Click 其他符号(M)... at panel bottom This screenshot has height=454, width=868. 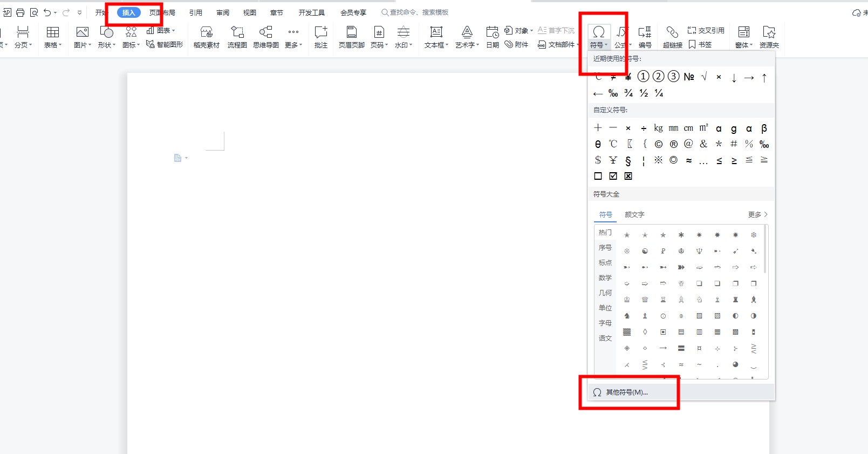tap(626, 392)
